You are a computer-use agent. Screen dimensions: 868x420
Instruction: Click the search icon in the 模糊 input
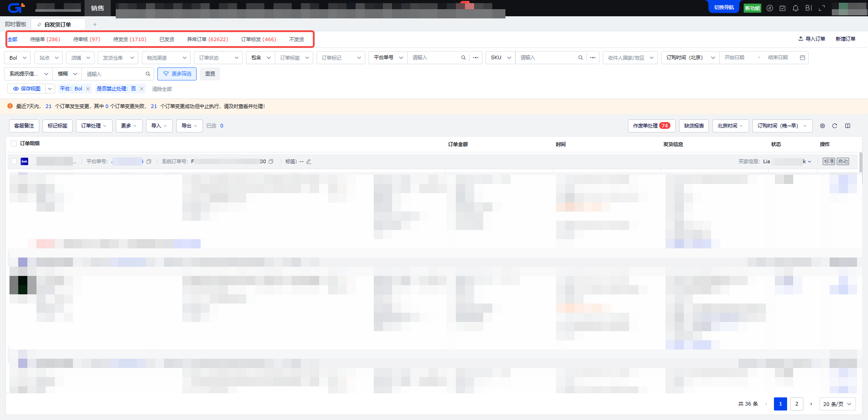[148, 74]
